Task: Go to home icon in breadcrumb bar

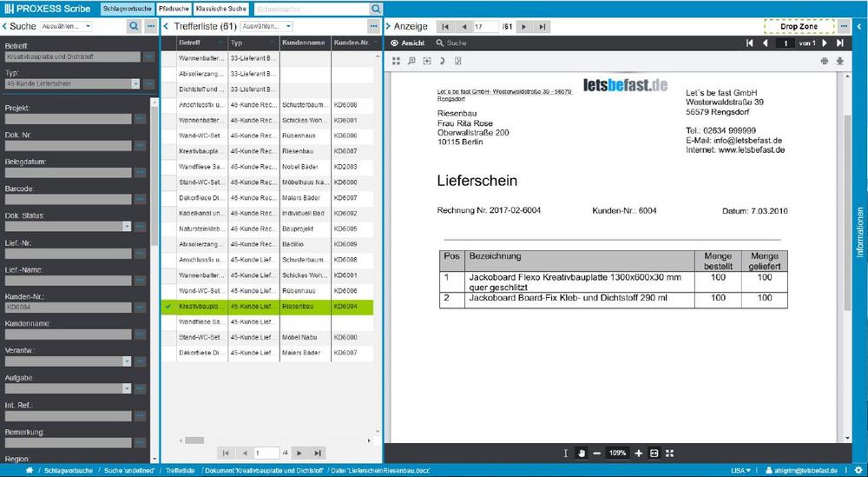Action: coord(30,470)
